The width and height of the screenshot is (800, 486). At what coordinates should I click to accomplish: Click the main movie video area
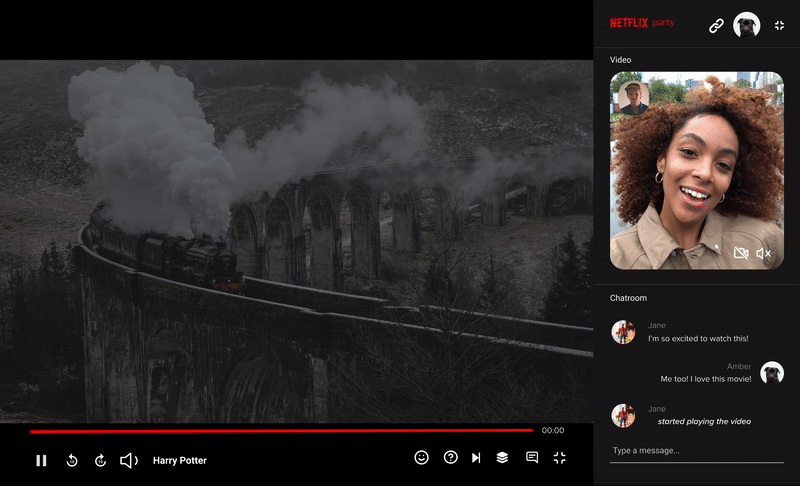[296, 241]
